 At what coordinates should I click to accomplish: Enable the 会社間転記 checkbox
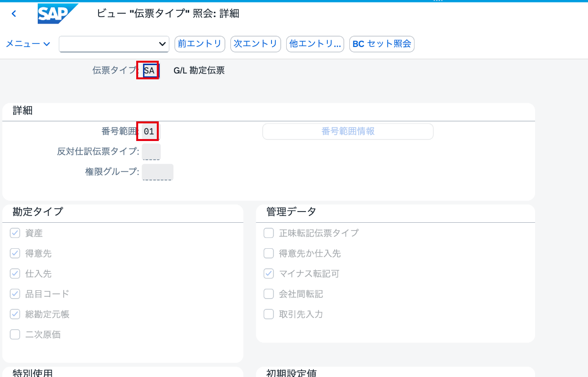[269, 294]
